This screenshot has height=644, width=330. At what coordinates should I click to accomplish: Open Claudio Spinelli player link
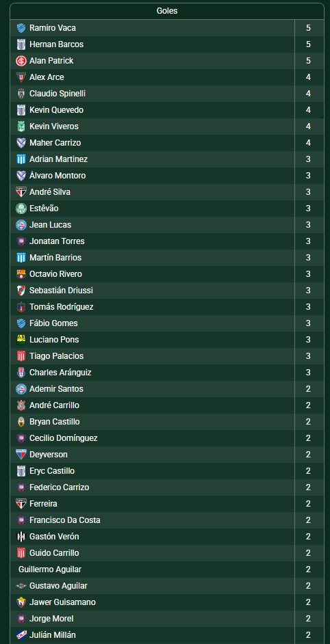pyautogui.click(x=58, y=94)
